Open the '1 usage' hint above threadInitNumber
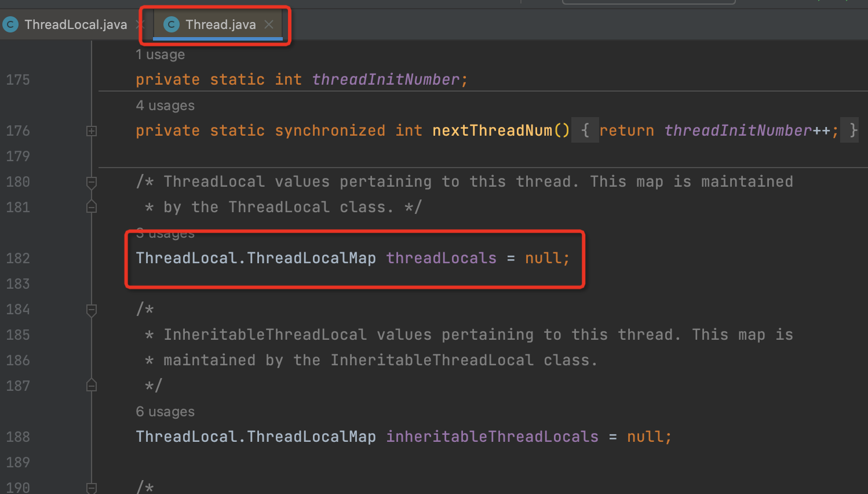868x494 pixels. [x=161, y=55]
